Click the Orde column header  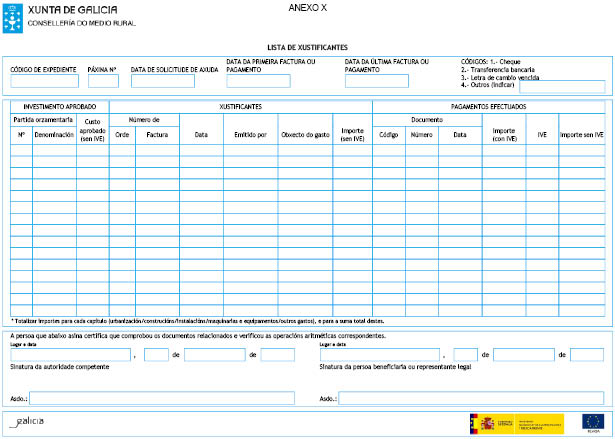(x=122, y=135)
